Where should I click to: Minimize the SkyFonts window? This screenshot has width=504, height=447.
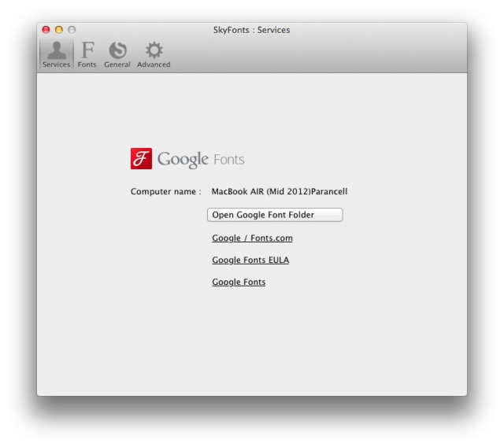59,30
